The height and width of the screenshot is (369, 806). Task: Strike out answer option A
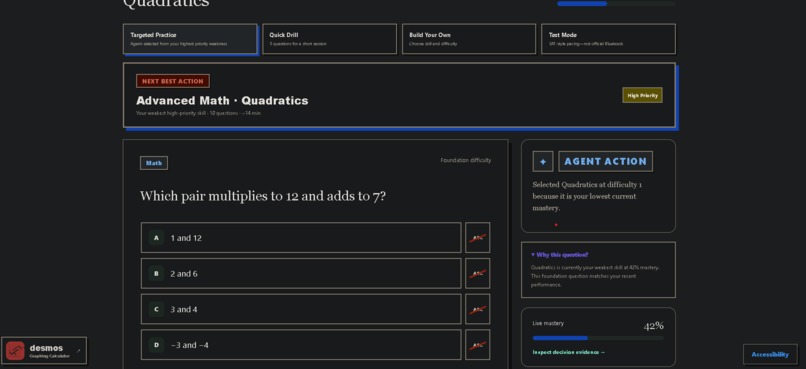coord(478,237)
